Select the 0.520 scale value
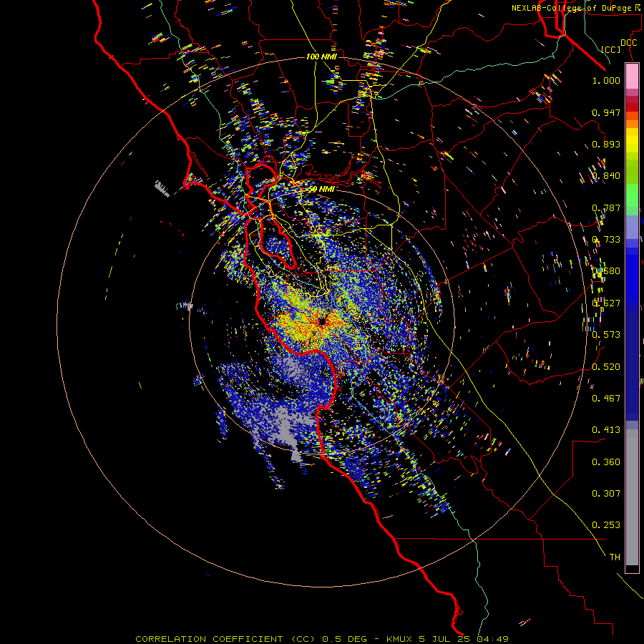Screen dimensions: 644x644 [606, 367]
